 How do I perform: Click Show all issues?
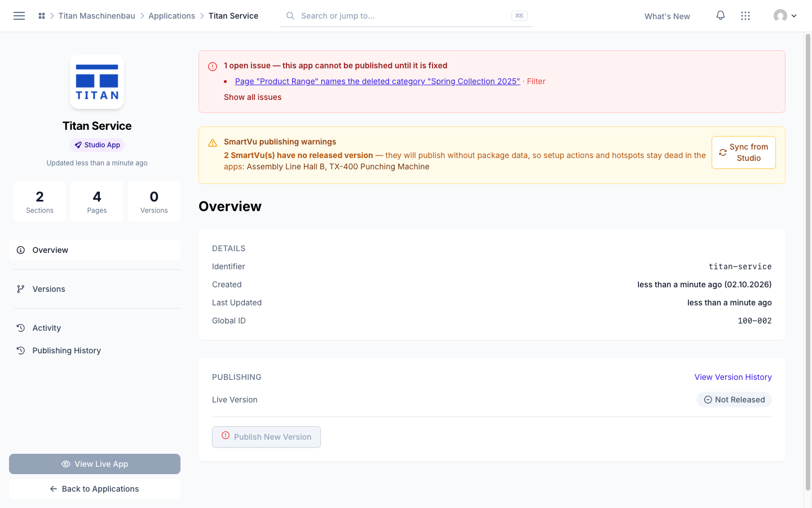point(253,97)
